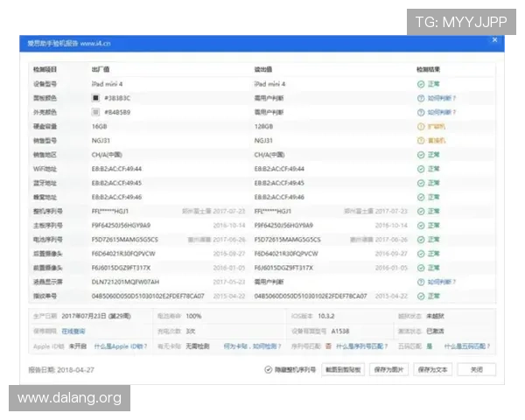Click the 正常 check icon in 蜂窝地址 row
525x420 pixels.
pyautogui.click(x=421, y=197)
